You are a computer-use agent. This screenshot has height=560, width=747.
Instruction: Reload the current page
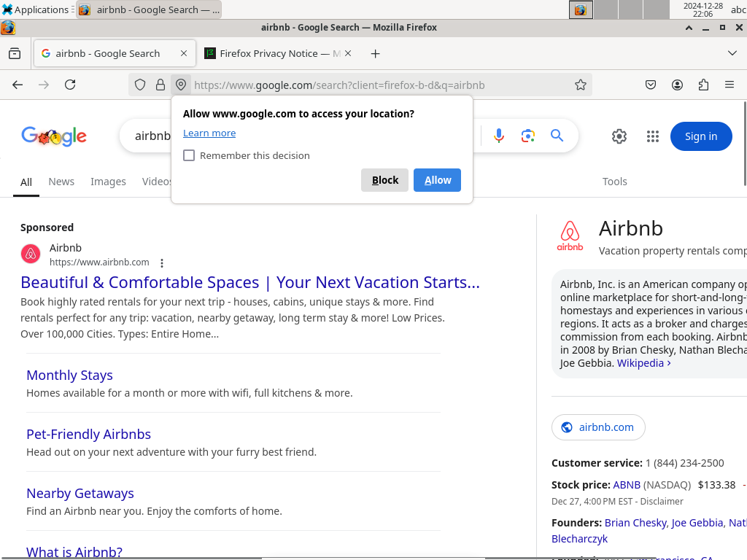click(70, 85)
